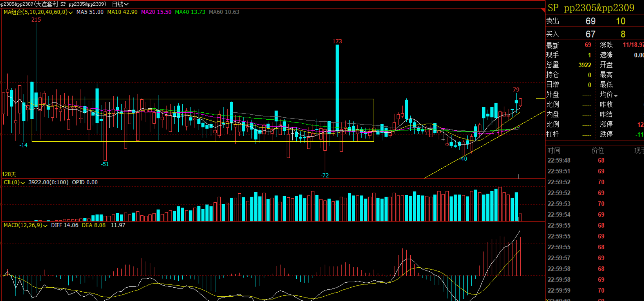Click the red corner triangle above chart
644x301 pixels.
543,10
